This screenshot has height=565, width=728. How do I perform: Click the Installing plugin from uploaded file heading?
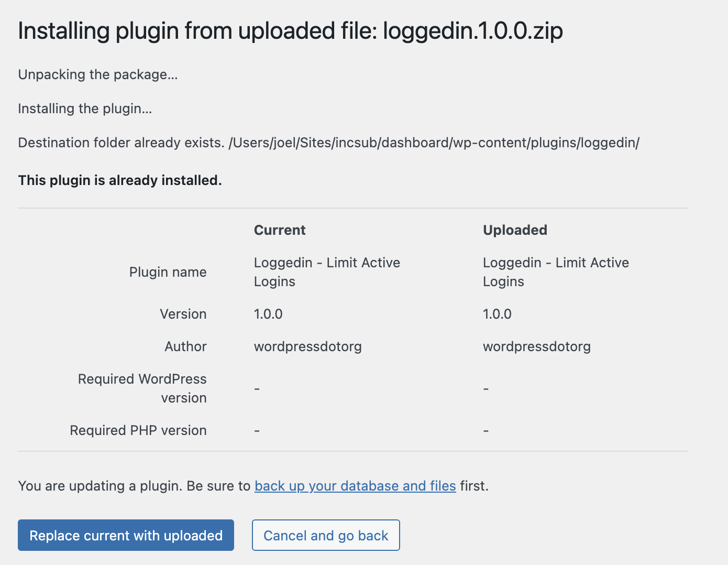(290, 31)
